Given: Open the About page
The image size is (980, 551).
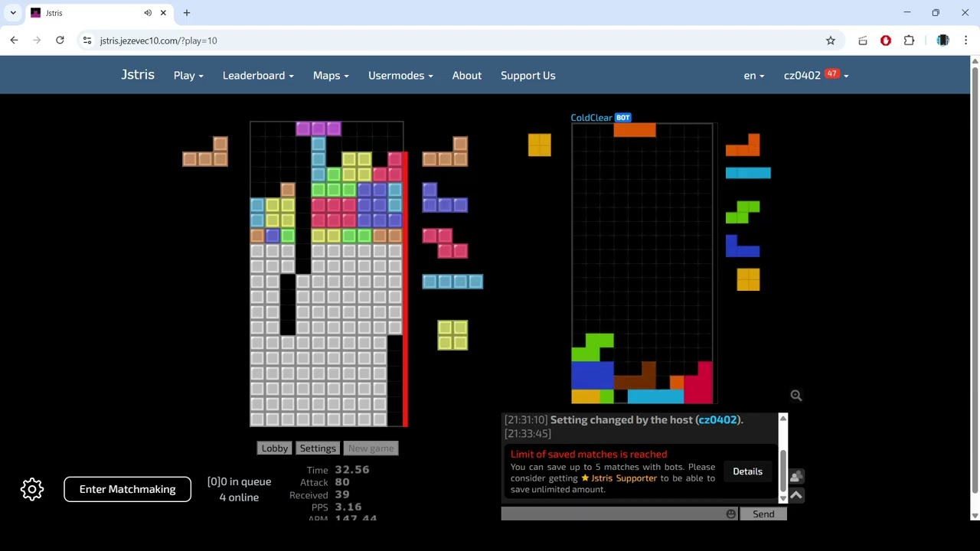Looking at the screenshot, I should pyautogui.click(x=467, y=75).
